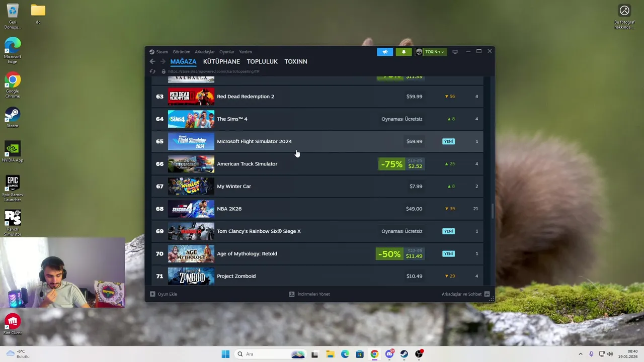This screenshot has height=362, width=644.
Task: Open Geri Dönüşüm recycle bin desktop icon
Action: pos(13,17)
